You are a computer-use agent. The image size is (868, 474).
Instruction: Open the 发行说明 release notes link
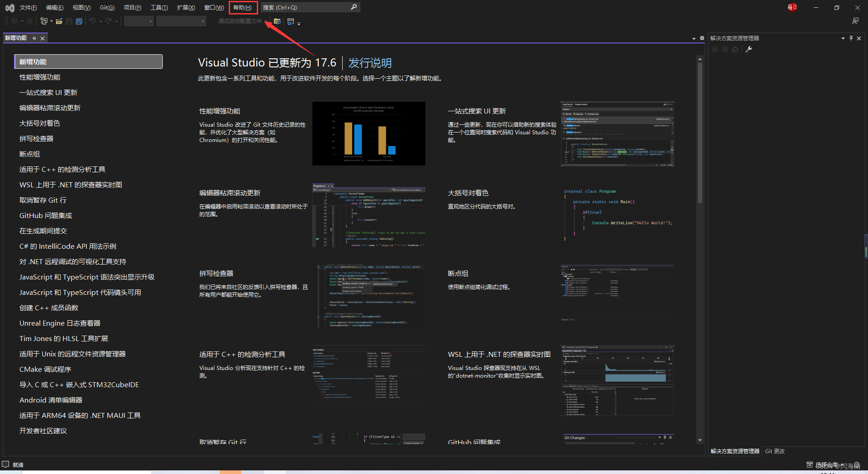tap(370, 63)
